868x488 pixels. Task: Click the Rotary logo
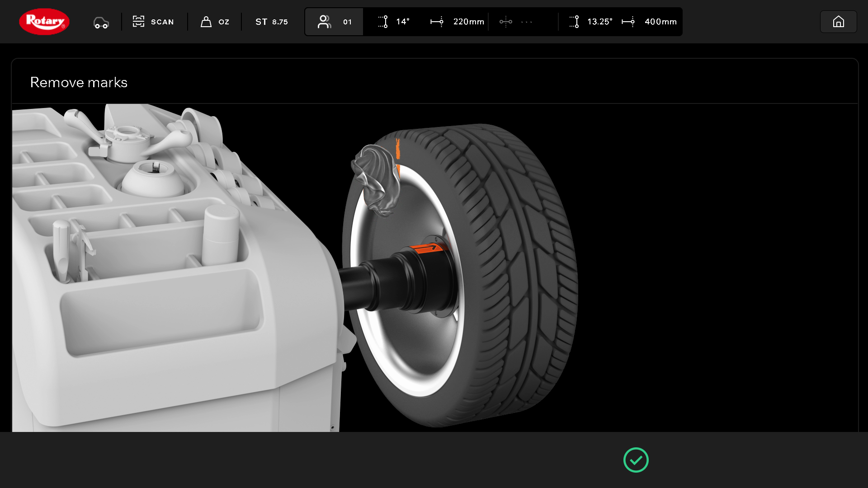[44, 22]
